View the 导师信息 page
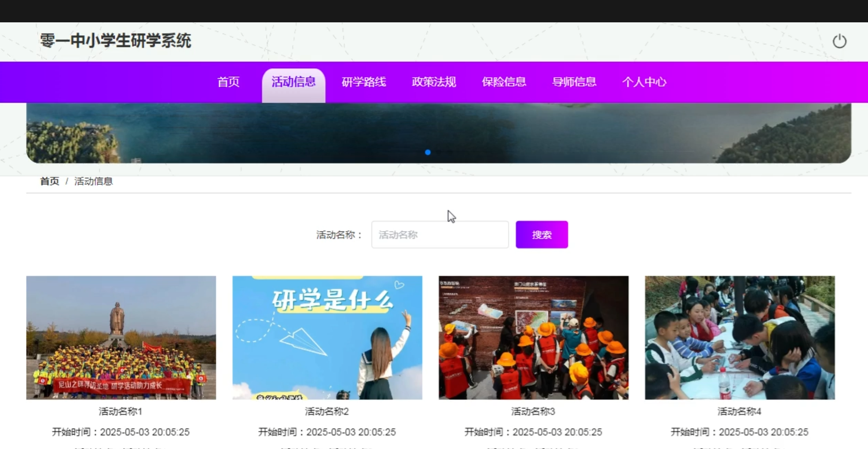Screen dimensions: 868x449 click(x=574, y=82)
